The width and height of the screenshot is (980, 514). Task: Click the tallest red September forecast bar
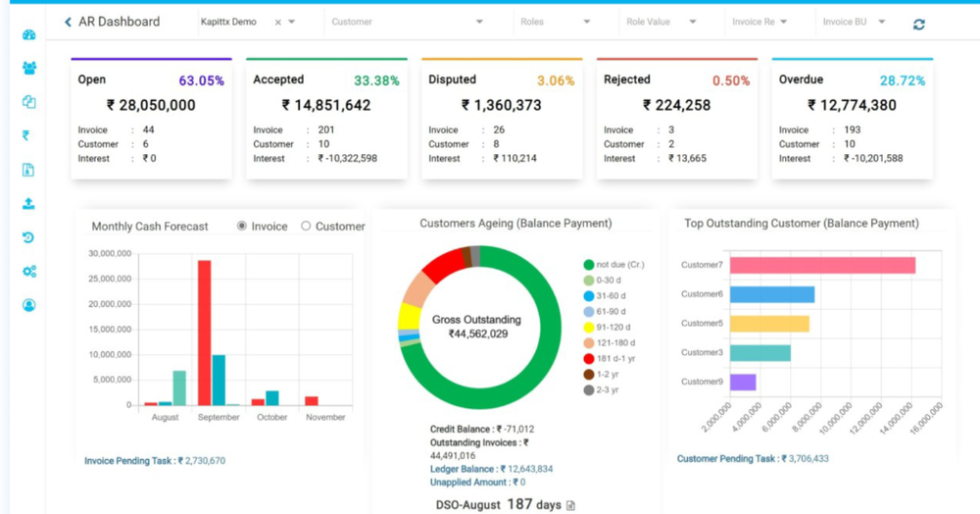(205, 333)
